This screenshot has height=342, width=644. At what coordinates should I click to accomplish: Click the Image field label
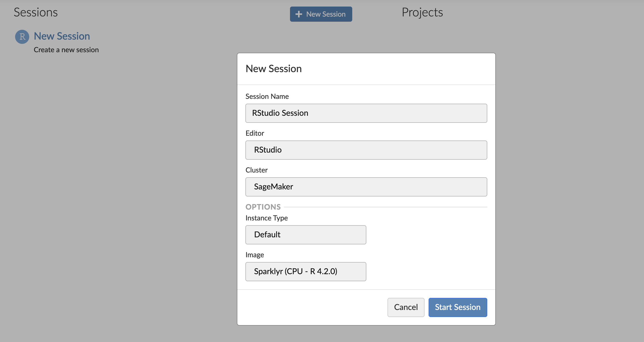255,255
